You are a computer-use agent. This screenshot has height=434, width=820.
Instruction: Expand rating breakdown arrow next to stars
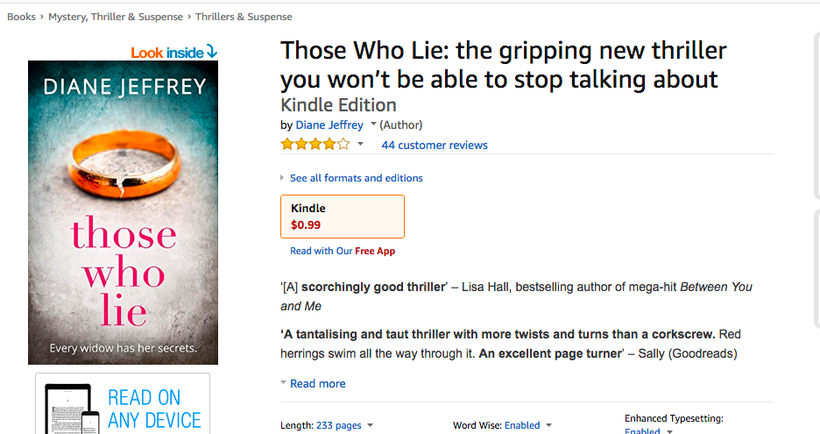(x=360, y=144)
